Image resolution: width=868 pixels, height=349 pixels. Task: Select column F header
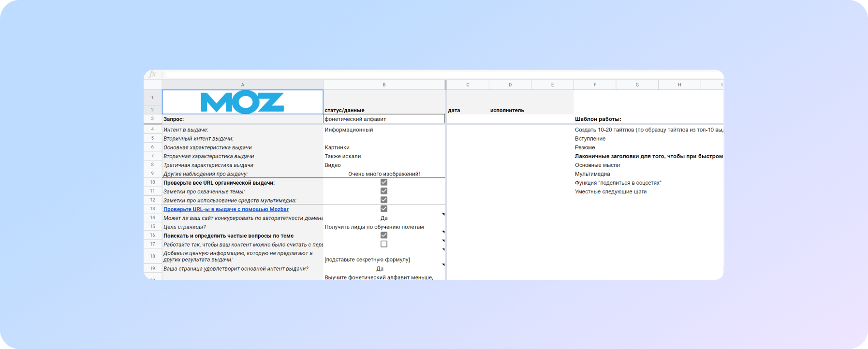coord(594,85)
